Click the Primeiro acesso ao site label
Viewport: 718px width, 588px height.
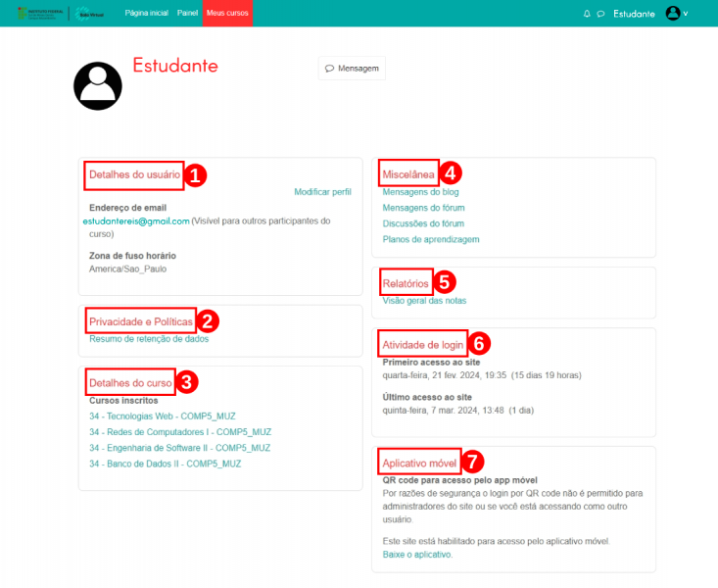431,363
